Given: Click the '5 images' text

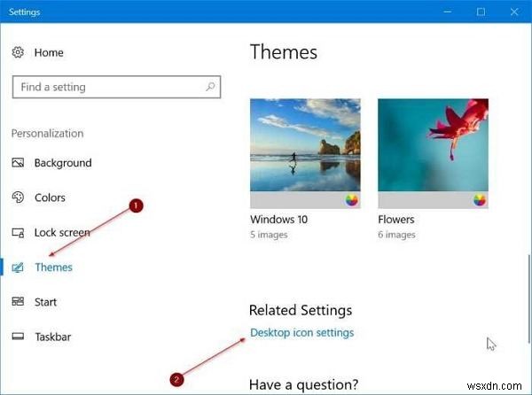Looking at the screenshot, I should click(x=269, y=235).
